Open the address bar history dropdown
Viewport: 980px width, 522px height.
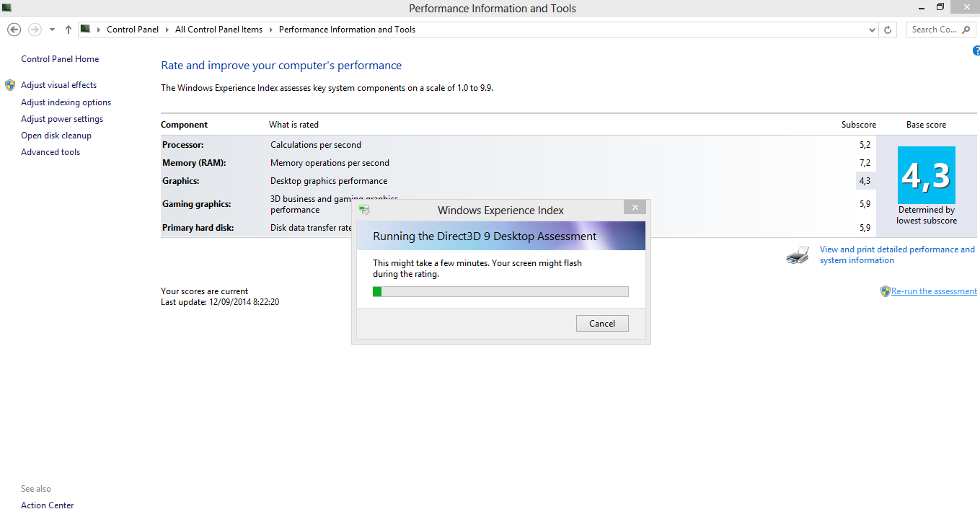click(x=873, y=30)
